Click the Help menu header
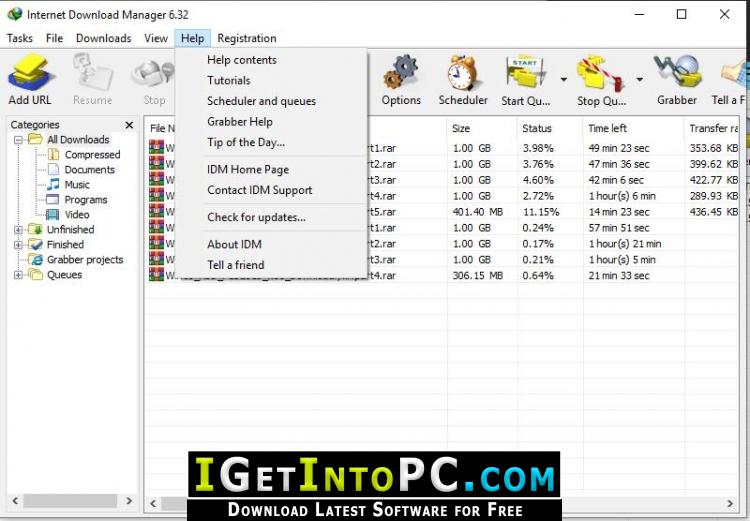 click(192, 38)
